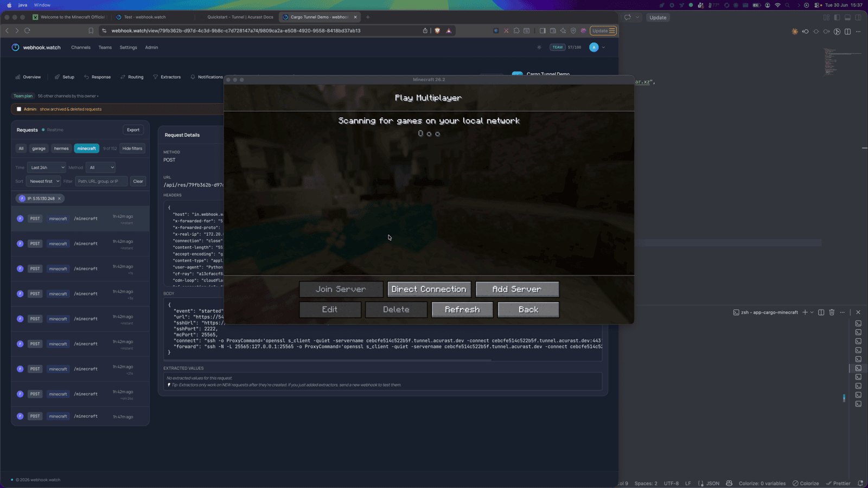Viewport: 868px width, 488px height.
Task: Click the browser bookmark icon
Action: pyautogui.click(x=91, y=31)
